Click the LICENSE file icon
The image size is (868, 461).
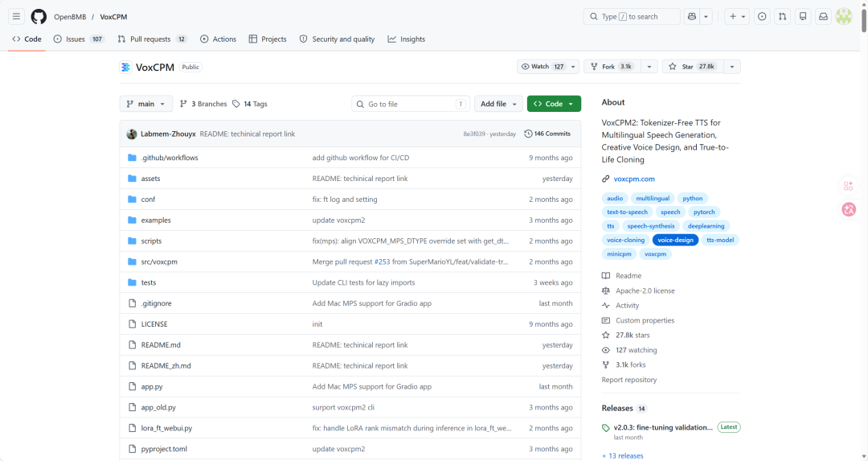132,324
